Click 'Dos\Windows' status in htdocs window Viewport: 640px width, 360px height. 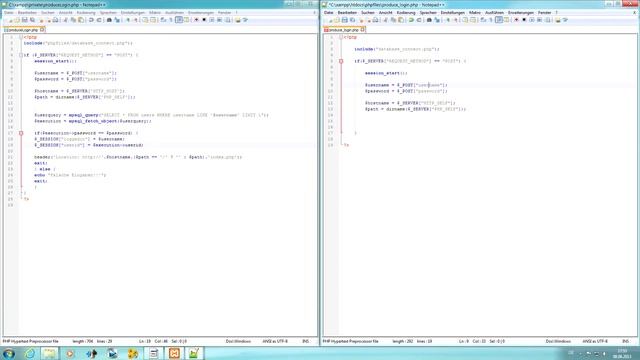pyautogui.click(x=558, y=341)
